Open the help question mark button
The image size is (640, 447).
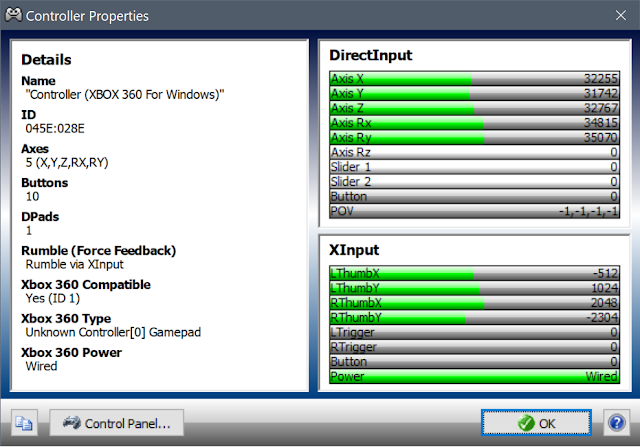(x=616, y=423)
